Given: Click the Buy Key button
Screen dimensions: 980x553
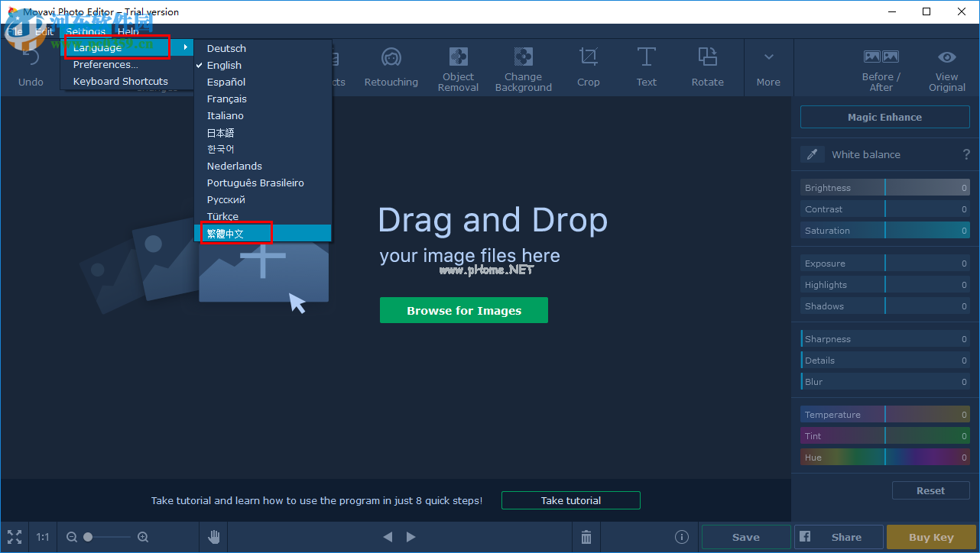Looking at the screenshot, I should pyautogui.click(x=930, y=537).
